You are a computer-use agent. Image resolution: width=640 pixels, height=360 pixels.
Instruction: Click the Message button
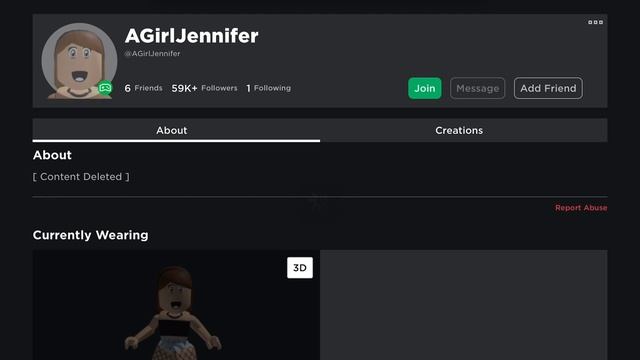(x=478, y=88)
